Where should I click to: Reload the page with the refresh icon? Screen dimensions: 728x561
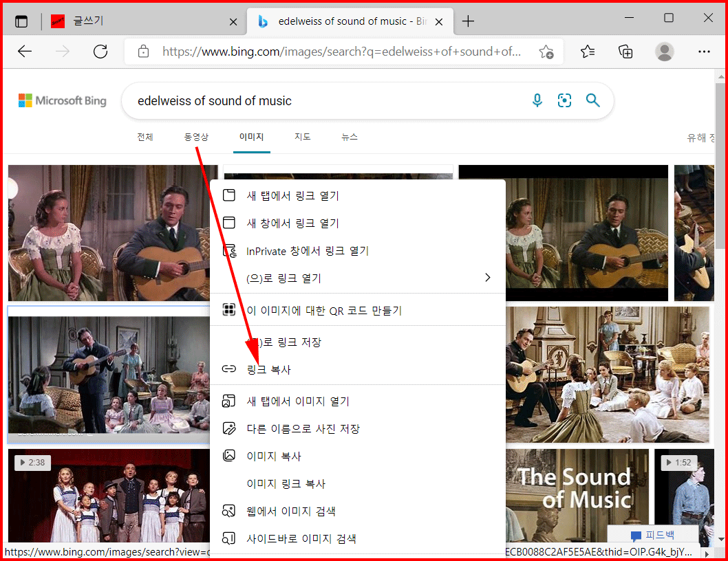pos(100,52)
